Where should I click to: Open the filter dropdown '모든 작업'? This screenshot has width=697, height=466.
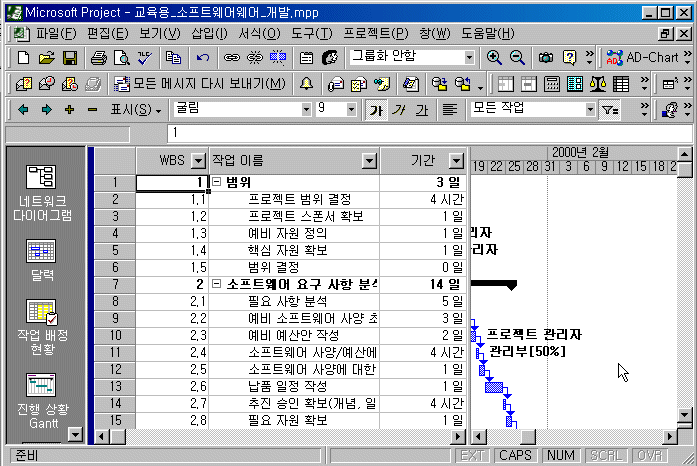590,109
